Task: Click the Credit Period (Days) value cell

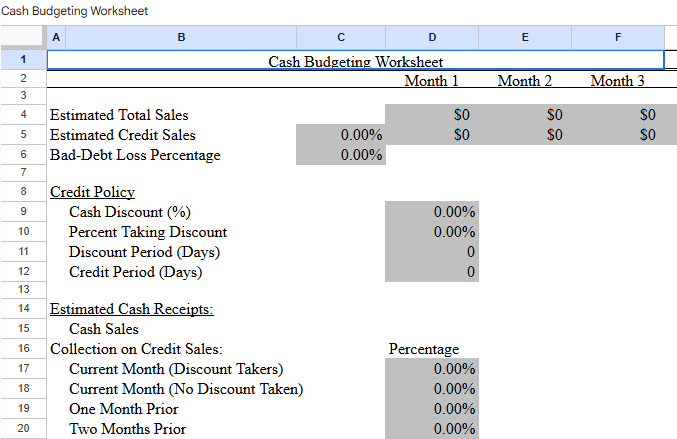Action: tap(431, 272)
